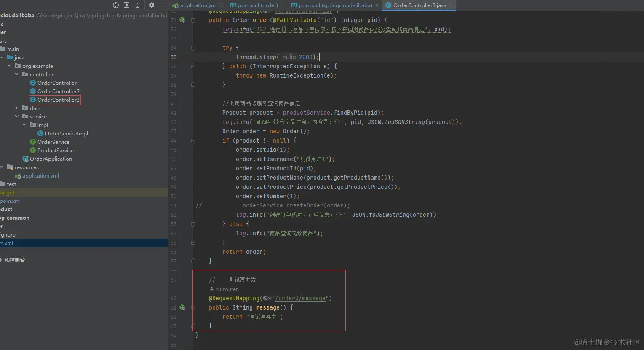Click the controller package folder icon

25,75
